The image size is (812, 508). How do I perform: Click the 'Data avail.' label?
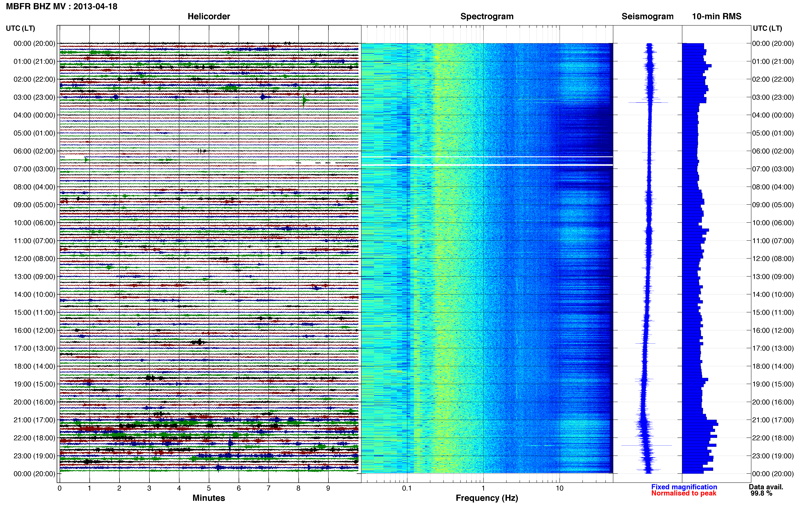click(766, 487)
